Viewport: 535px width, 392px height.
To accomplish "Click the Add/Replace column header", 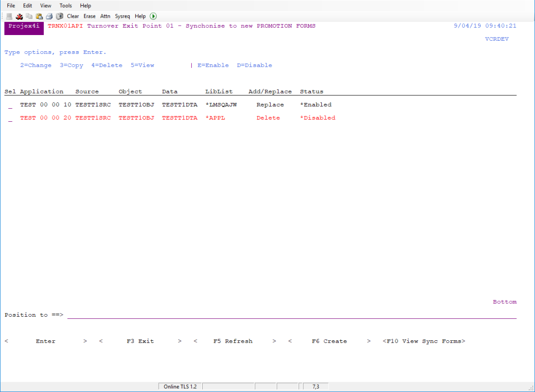I will click(270, 91).
